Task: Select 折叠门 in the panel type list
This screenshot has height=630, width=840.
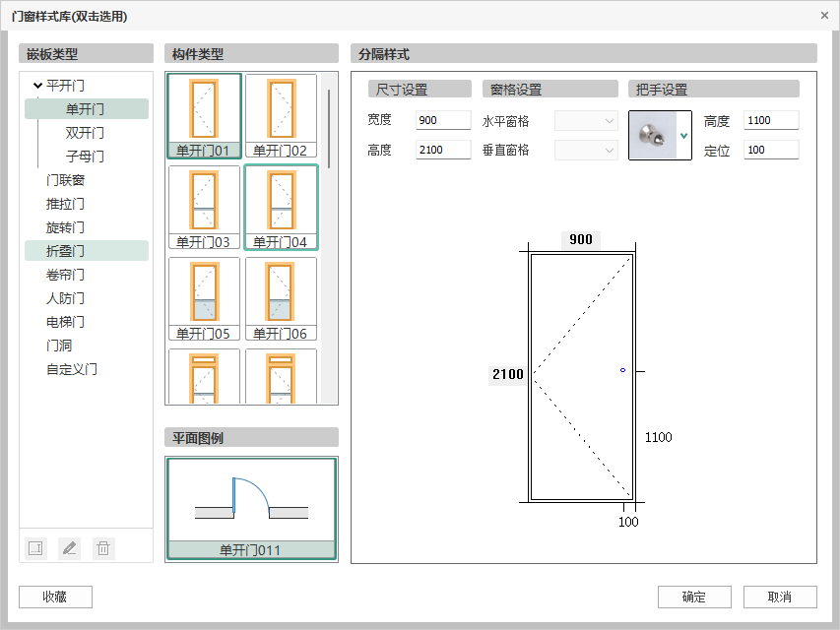Action: coord(87,251)
